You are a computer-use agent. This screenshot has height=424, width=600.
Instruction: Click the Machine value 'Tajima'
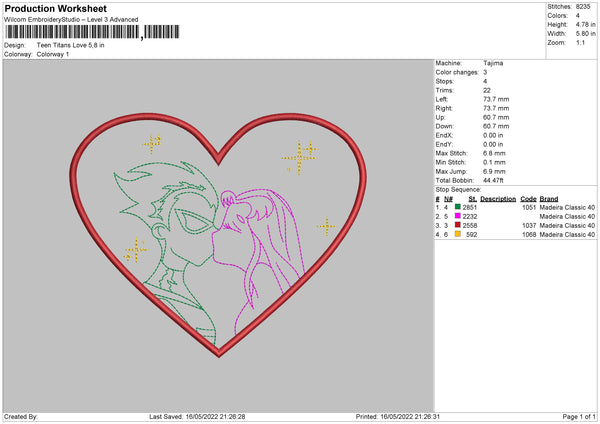493,63
